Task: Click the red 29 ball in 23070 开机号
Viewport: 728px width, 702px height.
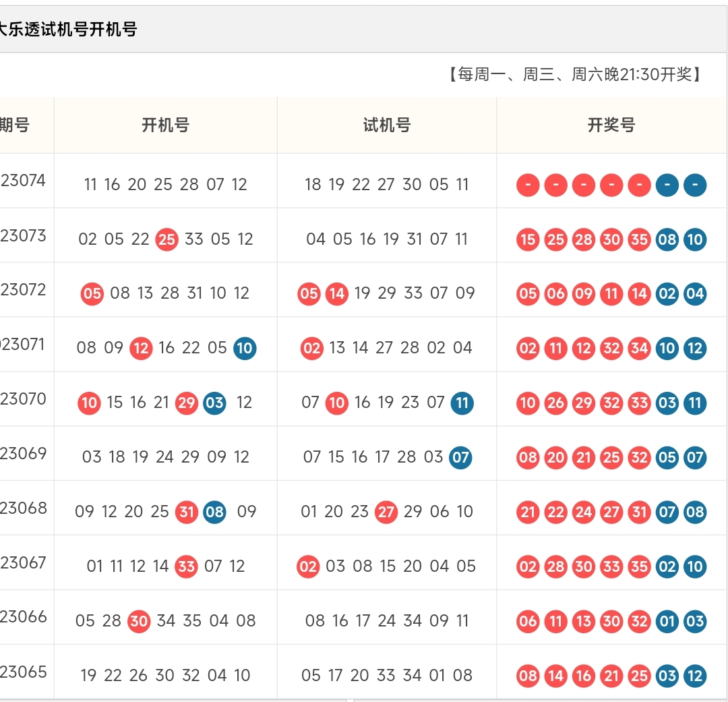Action: click(x=187, y=403)
